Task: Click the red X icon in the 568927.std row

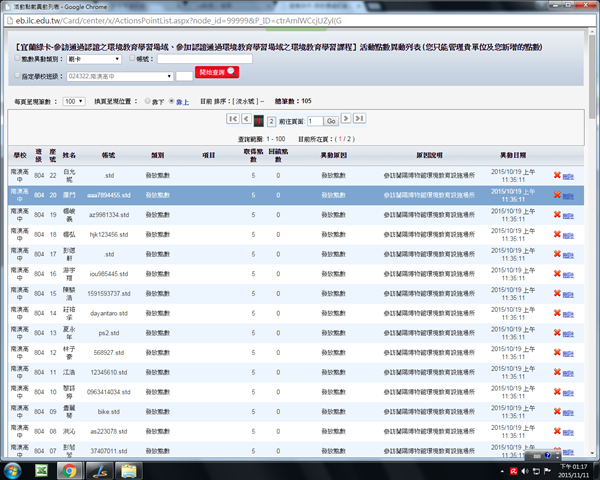Action: click(557, 352)
